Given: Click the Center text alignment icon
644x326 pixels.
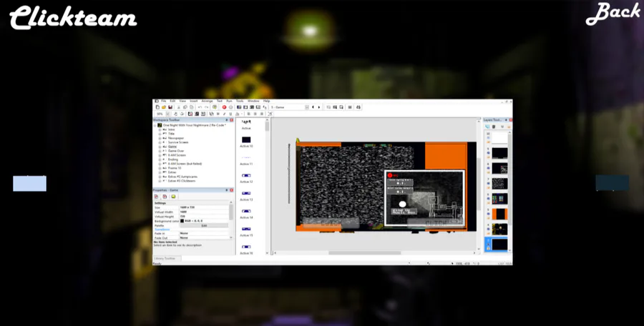Looking at the screenshot, I should click(x=255, y=114).
